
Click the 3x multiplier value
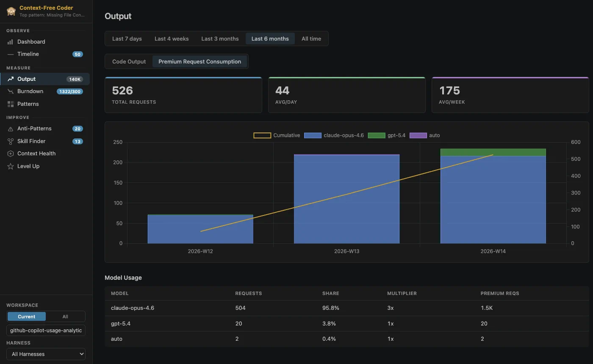(x=391, y=308)
